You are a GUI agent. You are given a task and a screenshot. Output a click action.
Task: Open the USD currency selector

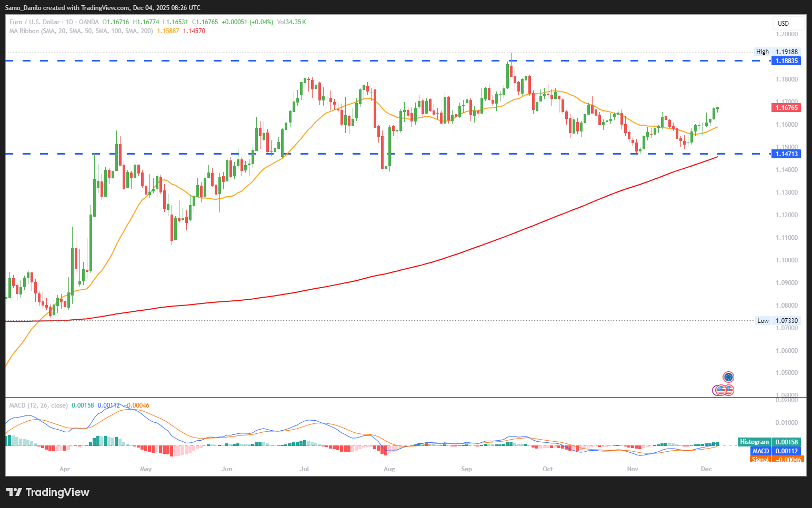pyautogui.click(x=784, y=23)
